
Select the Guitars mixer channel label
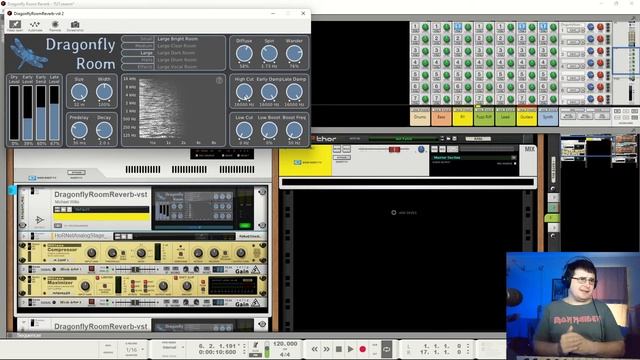tap(527, 117)
